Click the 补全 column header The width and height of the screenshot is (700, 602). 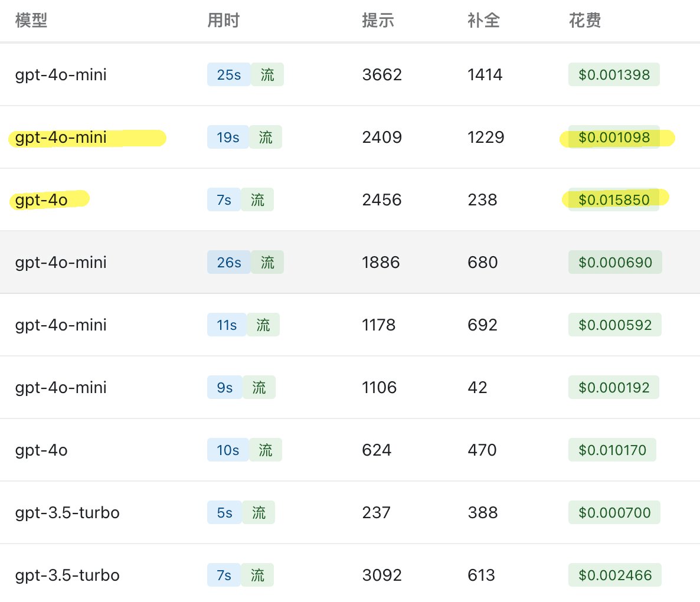tap(484, 21)
